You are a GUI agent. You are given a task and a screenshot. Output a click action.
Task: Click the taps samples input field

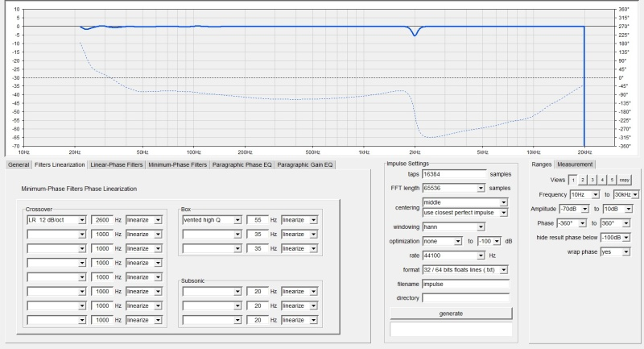tap(455, 173)
